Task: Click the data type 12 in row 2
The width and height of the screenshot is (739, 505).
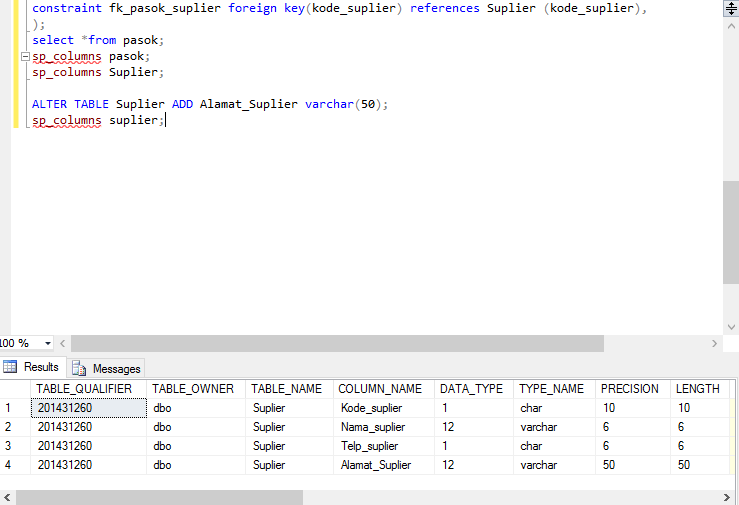Action: pyautogui.click(x=474, y=427)
